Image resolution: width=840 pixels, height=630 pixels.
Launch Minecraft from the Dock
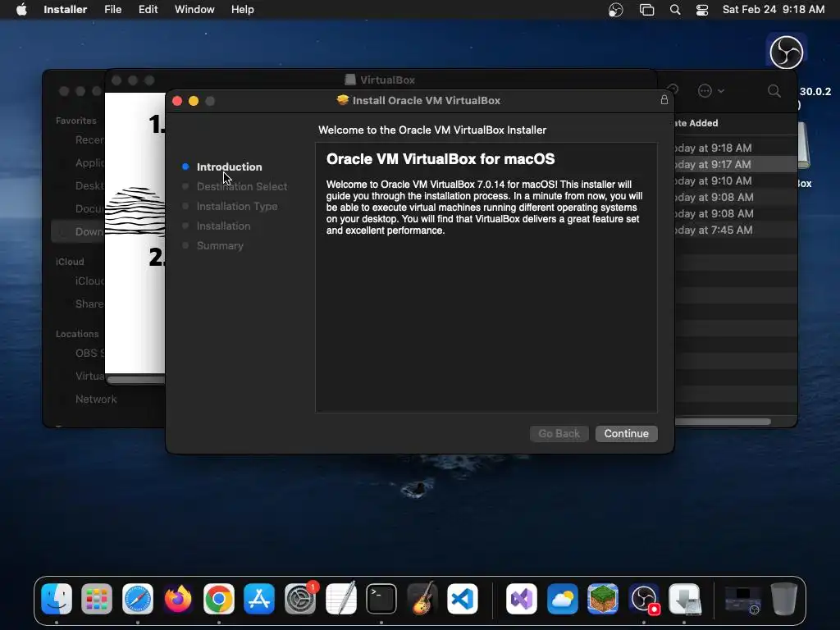[603, 599]
